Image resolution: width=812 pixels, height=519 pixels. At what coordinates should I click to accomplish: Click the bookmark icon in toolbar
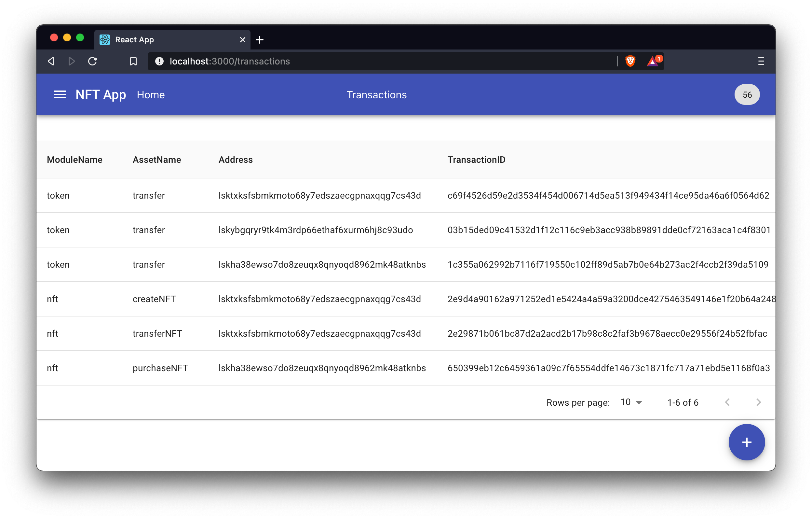[133, 61]
